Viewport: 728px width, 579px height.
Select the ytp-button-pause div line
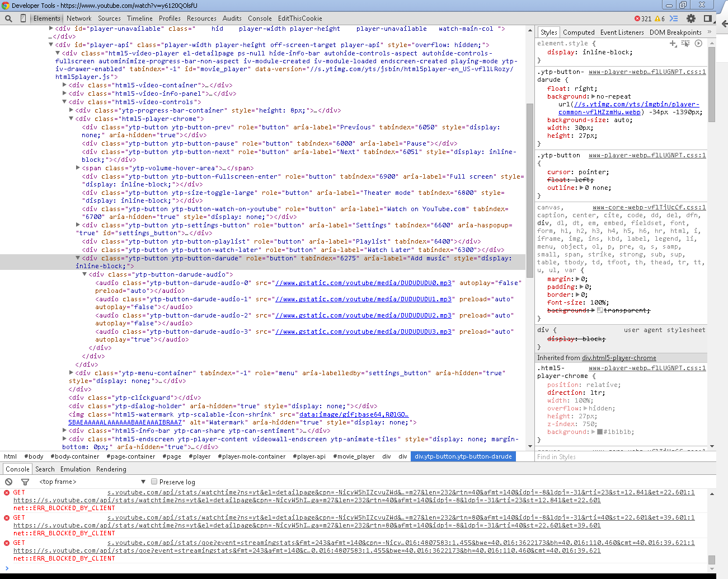(x=270, y=143)
